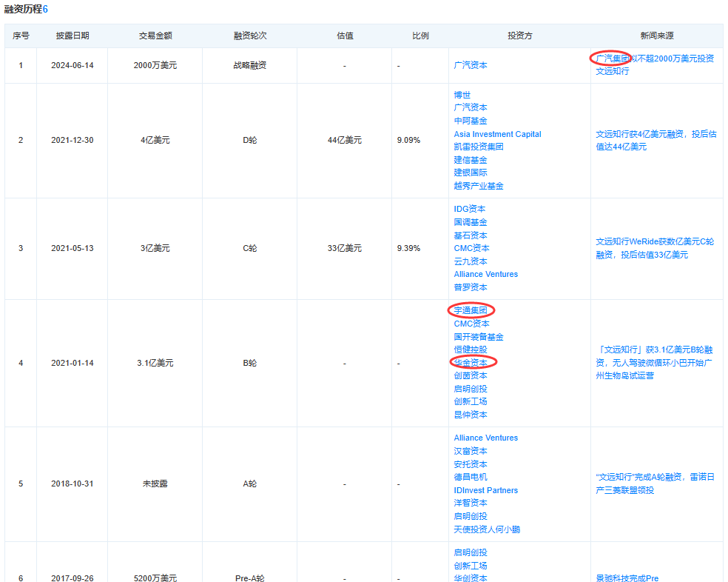Viewport: 728px width, 582px height.
Task: Click the 融资轮次 column header
Action: click(250, 36)
